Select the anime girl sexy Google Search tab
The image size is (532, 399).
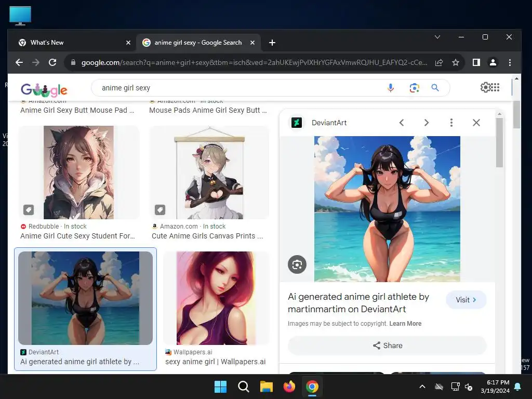point(198,43)
